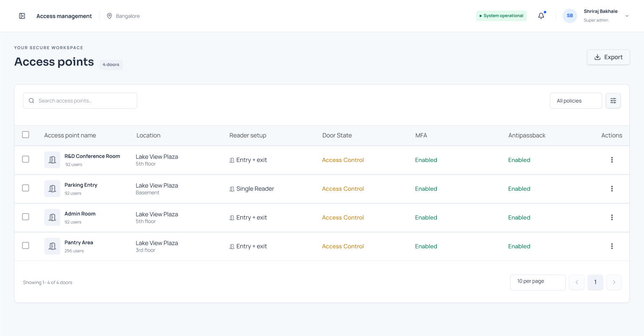Viewport: 644px width, 336px height.
Task: Click the R&D Conference Room name
Action: tap(92, 156)
